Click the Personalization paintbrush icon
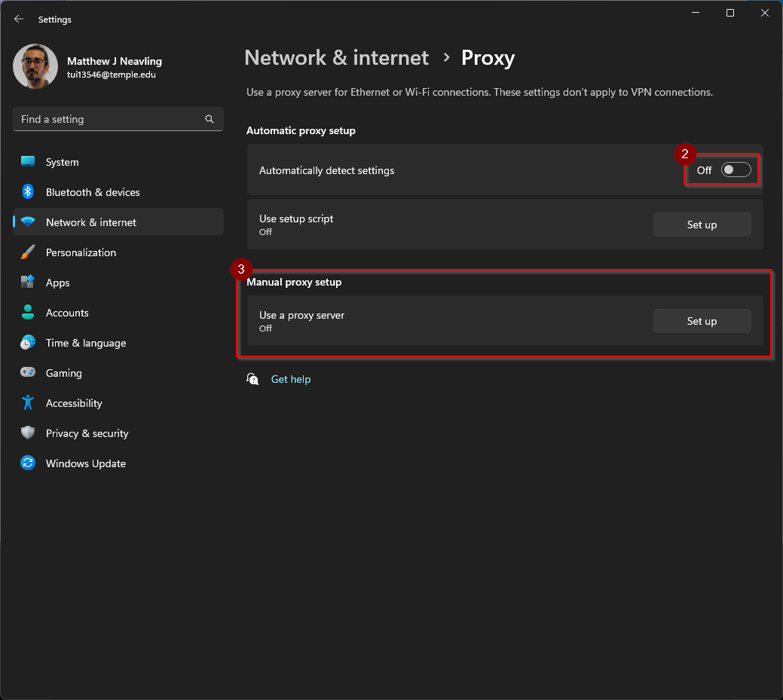The width and height of the screenshot is (783, 700). click(x=28, y=252)
